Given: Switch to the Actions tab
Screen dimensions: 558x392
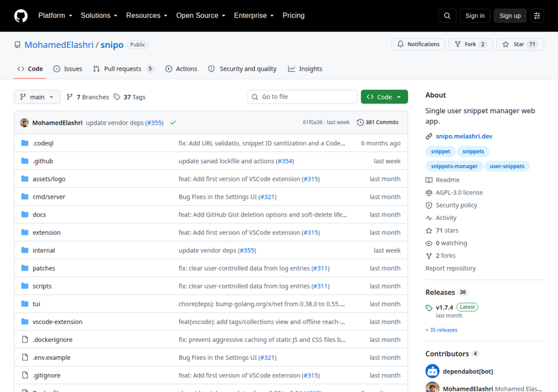Looking at the screenshot, I should (x=181, y=69).
